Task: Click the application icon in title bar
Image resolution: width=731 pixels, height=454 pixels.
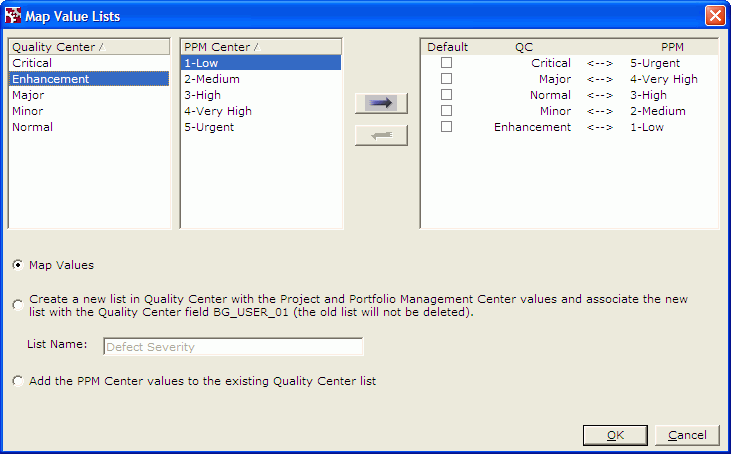Action: (12, 15)
